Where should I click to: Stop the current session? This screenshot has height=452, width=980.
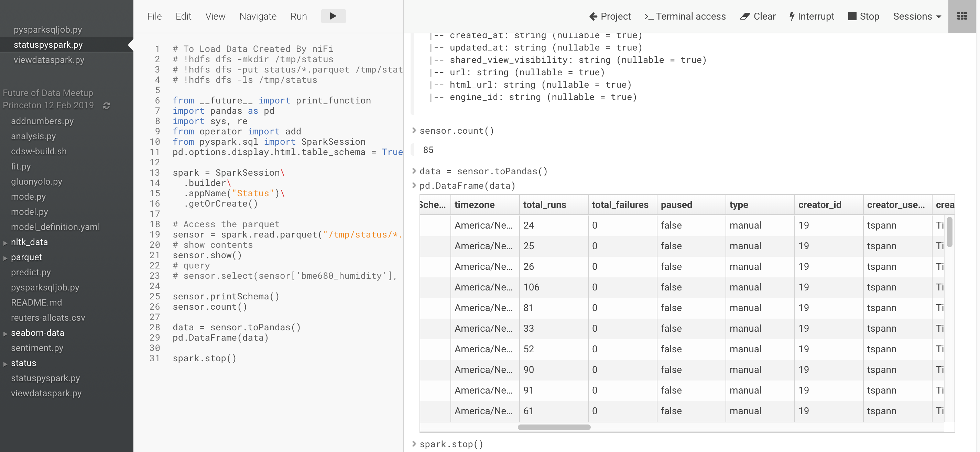click(x=863, y=16)
